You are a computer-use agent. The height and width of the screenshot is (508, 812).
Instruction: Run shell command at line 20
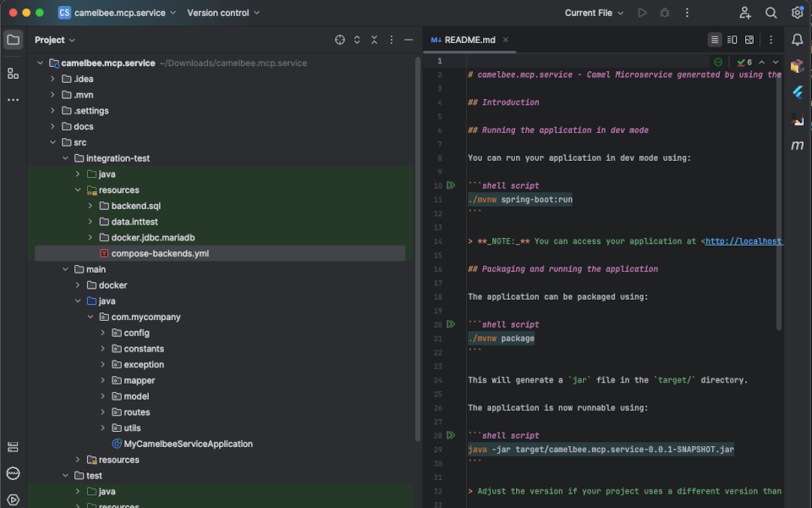coord(451,324)
